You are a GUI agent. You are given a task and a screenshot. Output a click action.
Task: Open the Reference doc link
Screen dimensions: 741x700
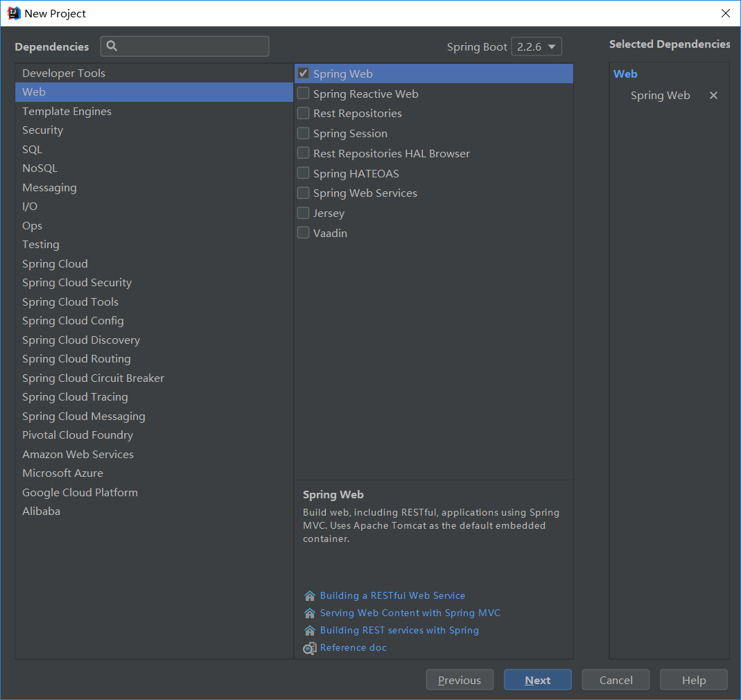point(353,648)
